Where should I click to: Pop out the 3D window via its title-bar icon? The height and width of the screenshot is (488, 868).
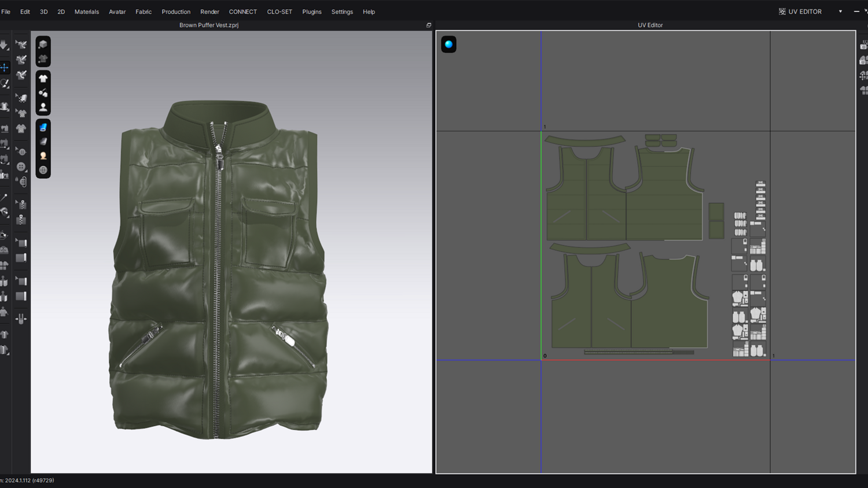[429, 25]
